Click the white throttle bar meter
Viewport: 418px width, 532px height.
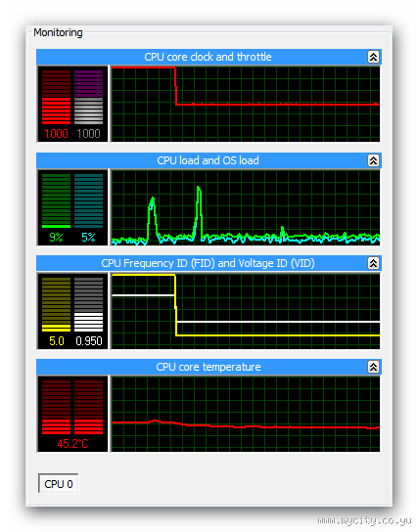coord(89,98)
